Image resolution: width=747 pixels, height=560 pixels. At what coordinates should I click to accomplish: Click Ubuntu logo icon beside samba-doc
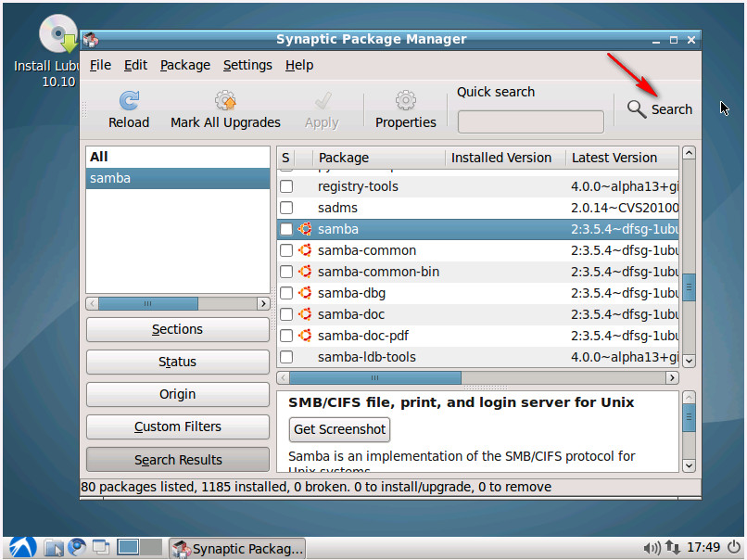click(305, 314)
